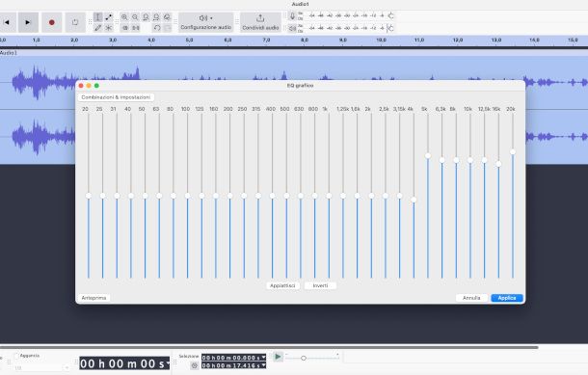Image resolution: width=588 pixels, height=375 pixels.
Task: Click the green Play-at-speed button
Action: 278,357
